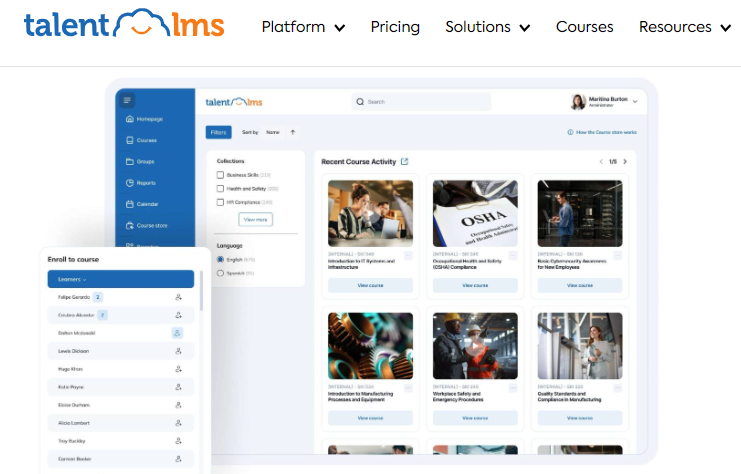Click the Cybersecurity Awareness course thumbnail
The height and width of the screenshot is (474, 741).
[x=580, y=213]
